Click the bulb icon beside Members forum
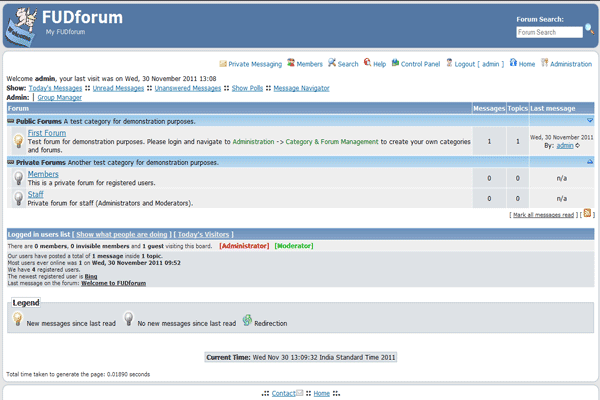The image size is (600, 400). [x=18, y=178]
